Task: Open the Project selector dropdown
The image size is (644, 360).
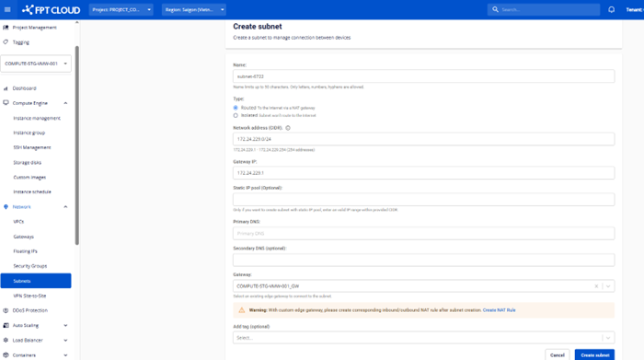Action: click(x=121, y=9)
